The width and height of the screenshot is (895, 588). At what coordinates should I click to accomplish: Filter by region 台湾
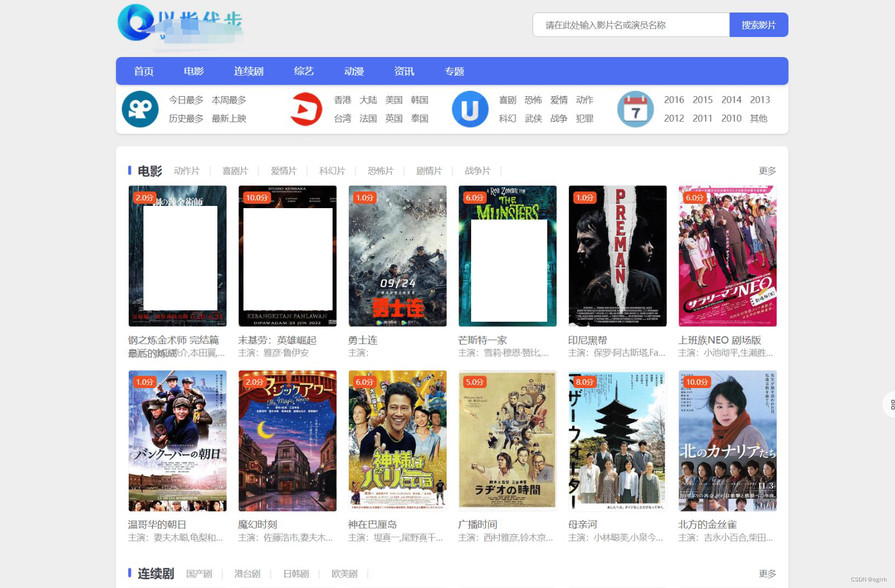click(343, 118)
